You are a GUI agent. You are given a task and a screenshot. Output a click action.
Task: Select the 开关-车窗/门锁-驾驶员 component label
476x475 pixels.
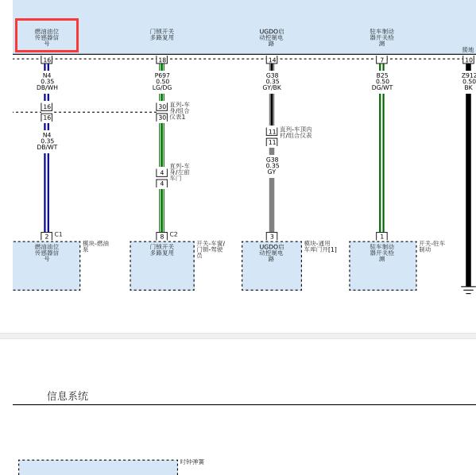[211, 249]
